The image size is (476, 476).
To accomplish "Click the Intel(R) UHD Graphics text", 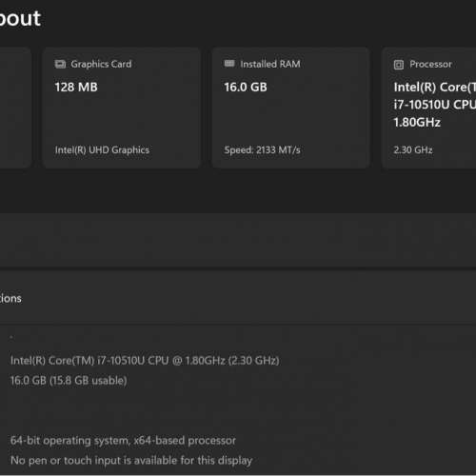I will tap(102, 149).
